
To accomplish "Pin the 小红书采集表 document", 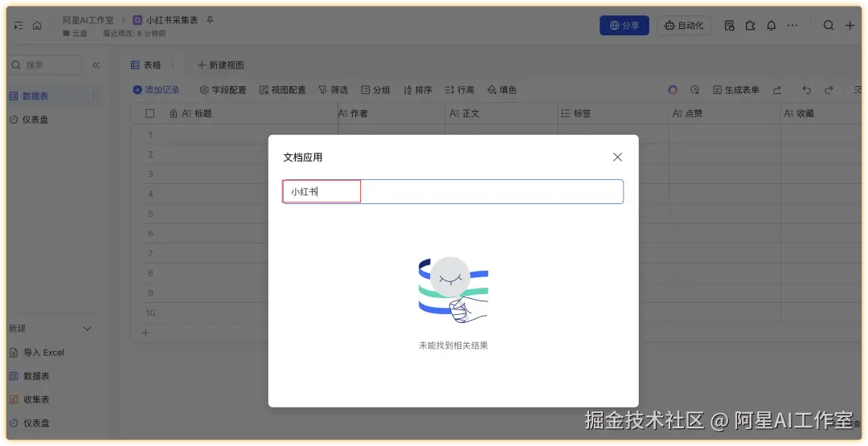I will point(210,20).
